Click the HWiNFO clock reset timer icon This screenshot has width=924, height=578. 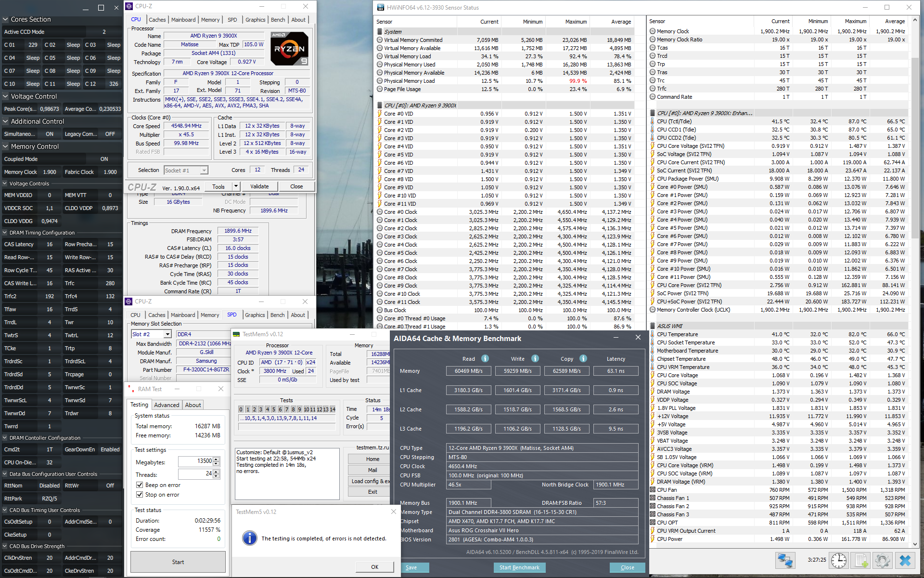point(839,560)
